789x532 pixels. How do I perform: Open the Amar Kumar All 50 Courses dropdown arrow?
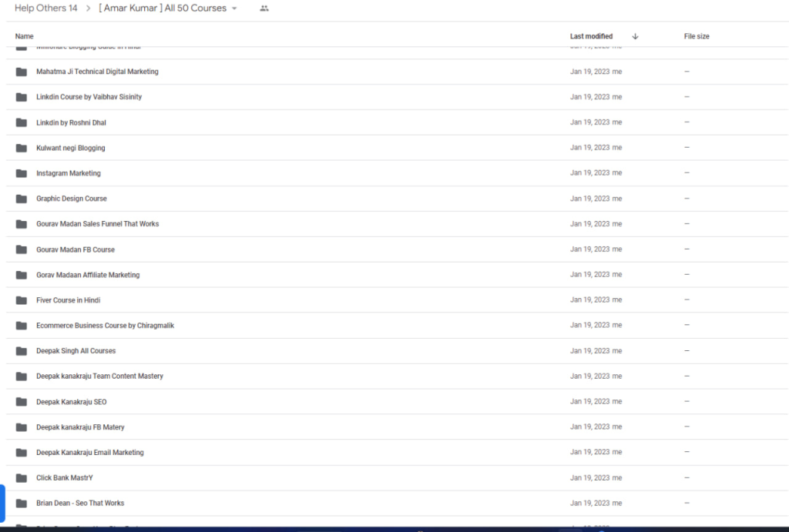tap(234, 8)
